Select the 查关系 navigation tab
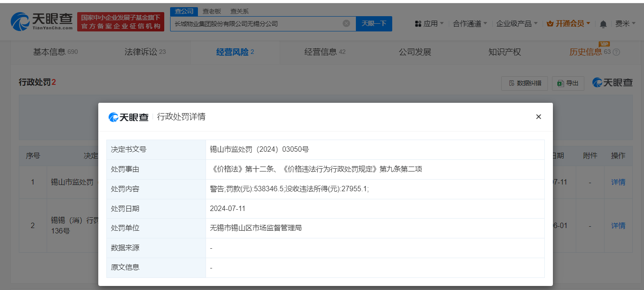Screen dimensions: 644x290 [239, 11]
